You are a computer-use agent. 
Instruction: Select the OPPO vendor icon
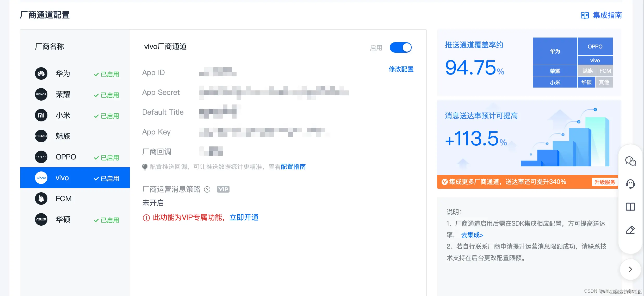tap(41, 157)
